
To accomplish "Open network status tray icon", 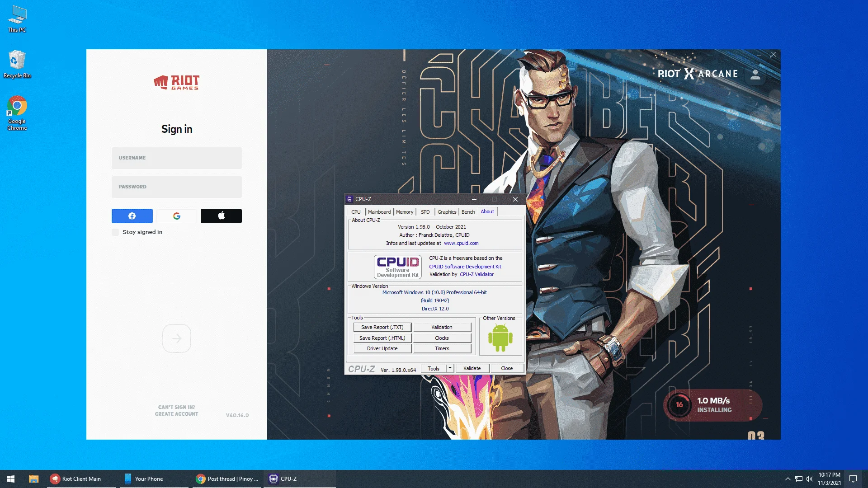I will click(x=799, y=479).
